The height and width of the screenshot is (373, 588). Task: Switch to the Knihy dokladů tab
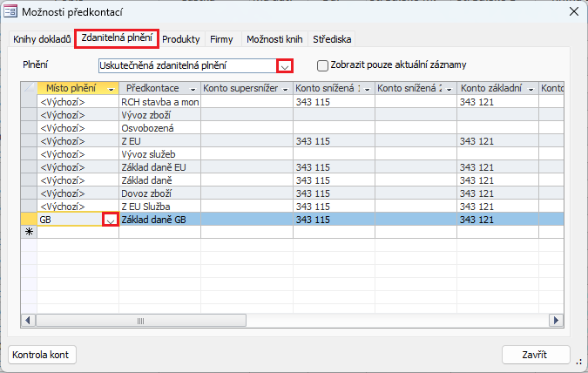[x=42, y=39]
